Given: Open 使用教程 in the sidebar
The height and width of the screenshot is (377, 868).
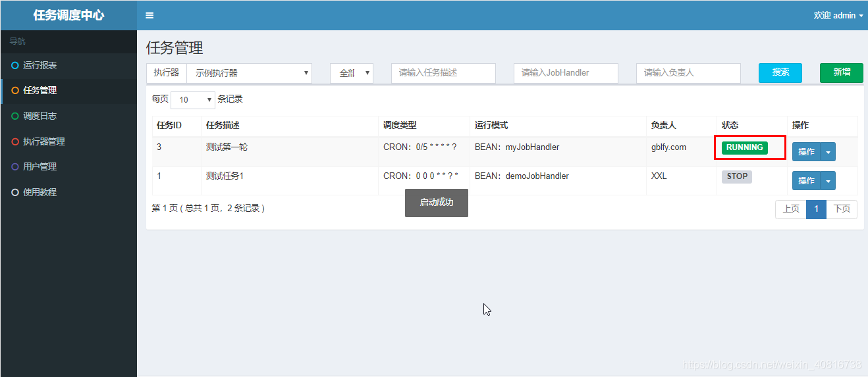Looking at the screenshot, I should tap(68, 192).
